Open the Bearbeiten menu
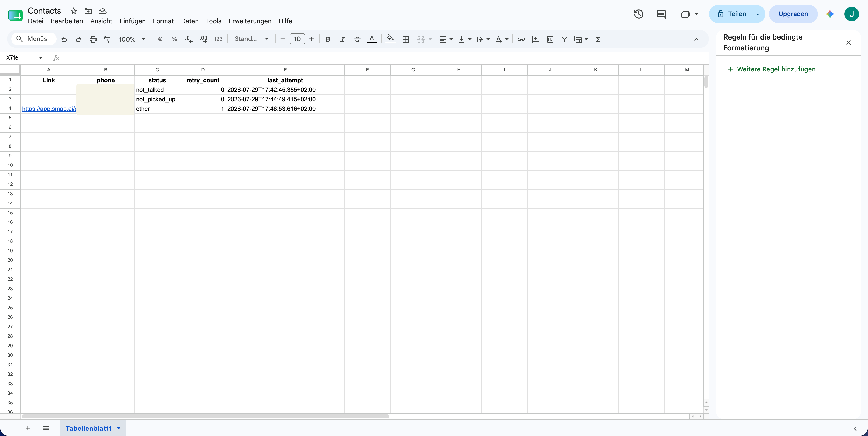Viewport: 868px width, 436px height. click(67, 21)
